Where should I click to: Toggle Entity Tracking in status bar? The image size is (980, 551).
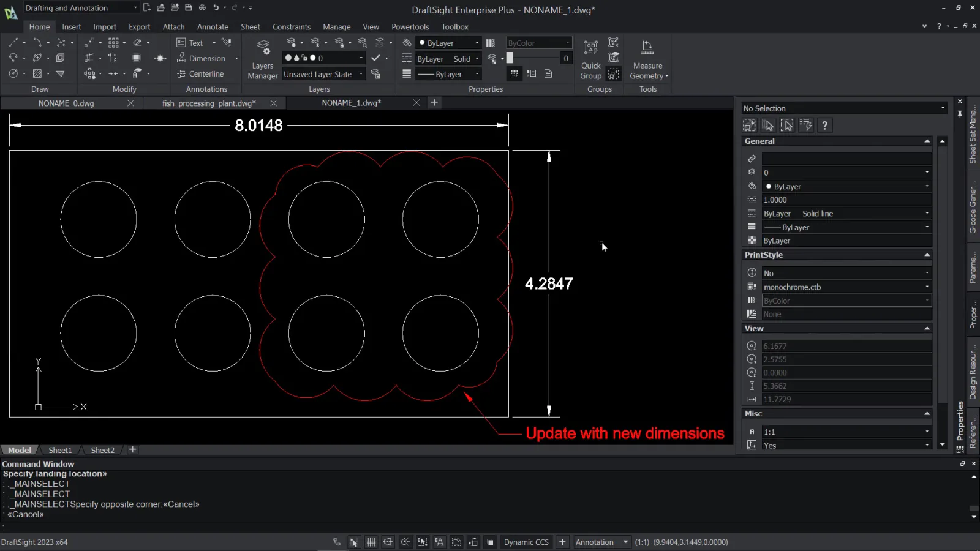coord(439,542)
